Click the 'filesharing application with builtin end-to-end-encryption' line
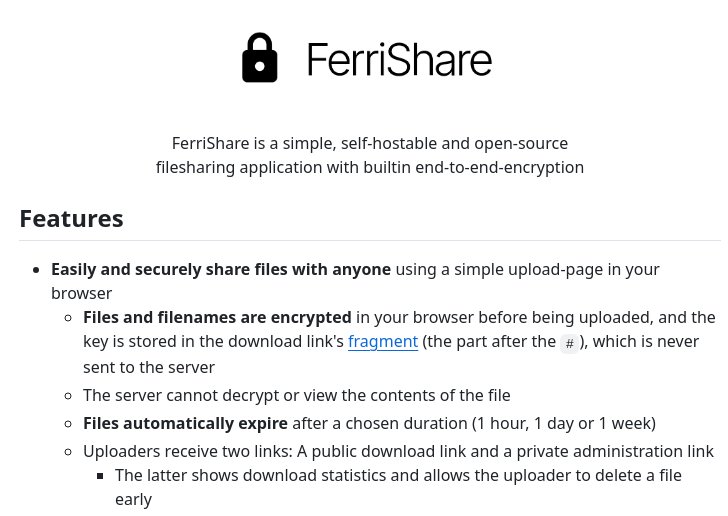Viewport: 728px width, 516px height. tap(370, 167)
